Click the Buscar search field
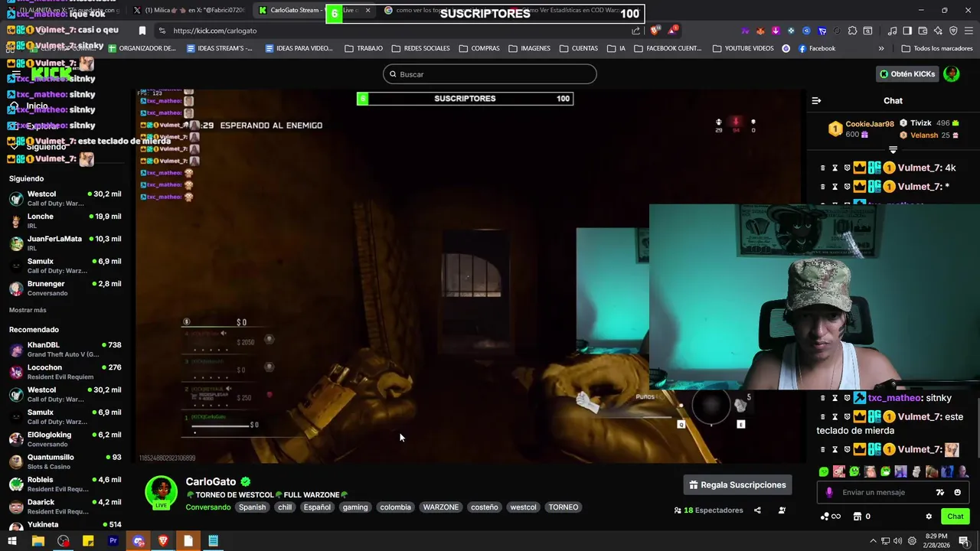980x551 pixels. tap(490, 74)
